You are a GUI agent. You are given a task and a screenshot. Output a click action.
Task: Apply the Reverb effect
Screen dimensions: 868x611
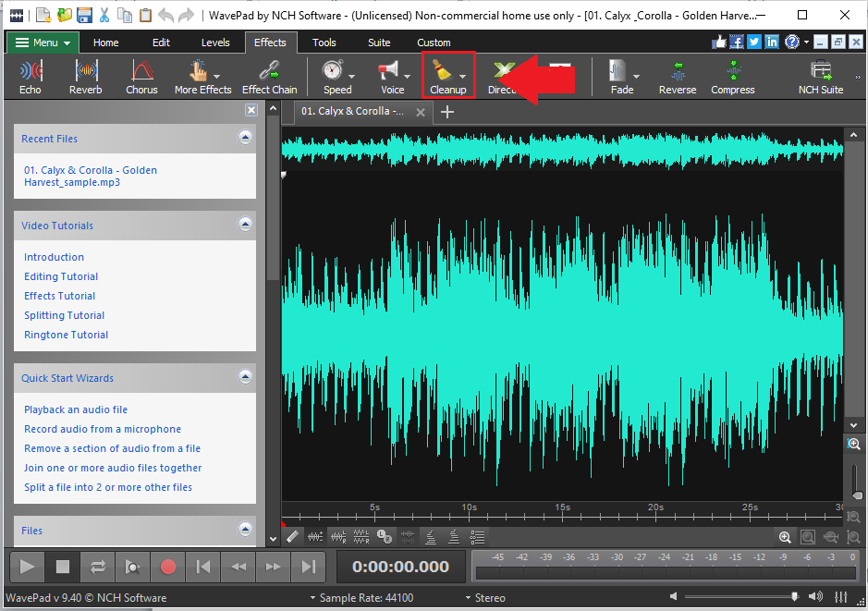click(86, 77)
